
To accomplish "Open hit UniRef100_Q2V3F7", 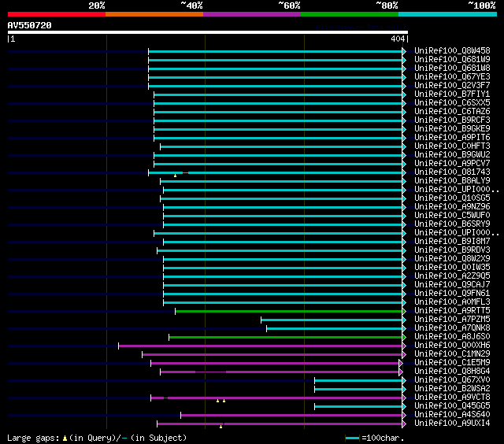I will (x=452, y=86).
